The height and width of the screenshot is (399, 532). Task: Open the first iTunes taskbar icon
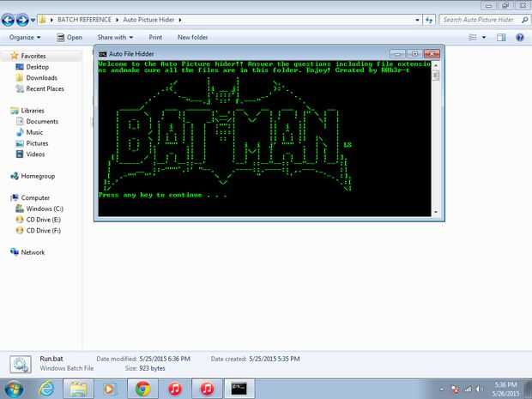175,389
